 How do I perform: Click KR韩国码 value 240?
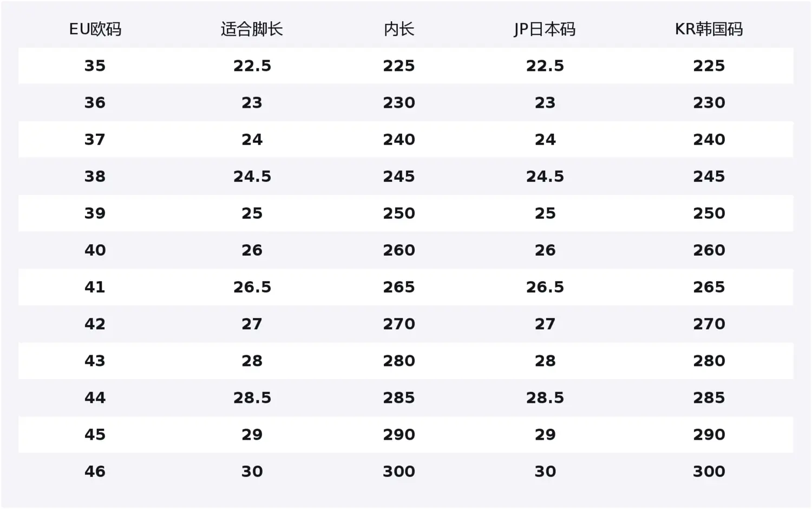click(709, 140)
